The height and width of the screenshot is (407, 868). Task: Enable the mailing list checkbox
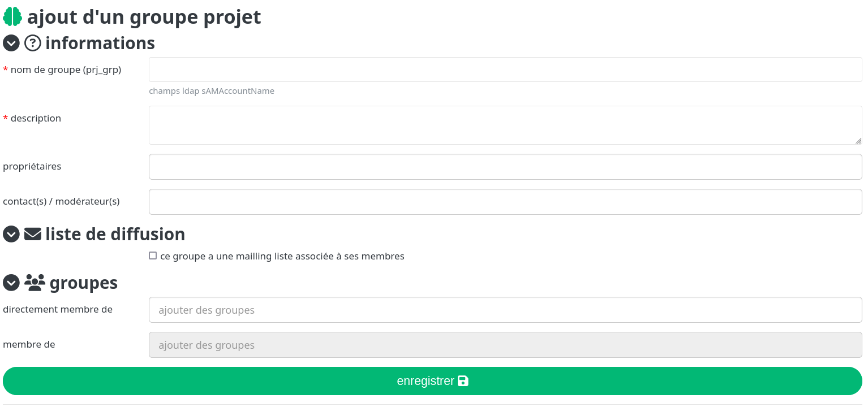tap(153, 256)
